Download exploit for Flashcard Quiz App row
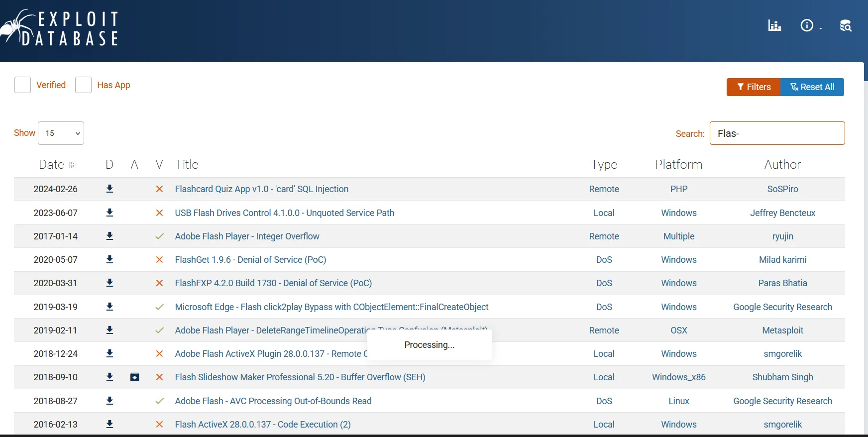Viewport: 868px width, 437px height. coord(110,189)
